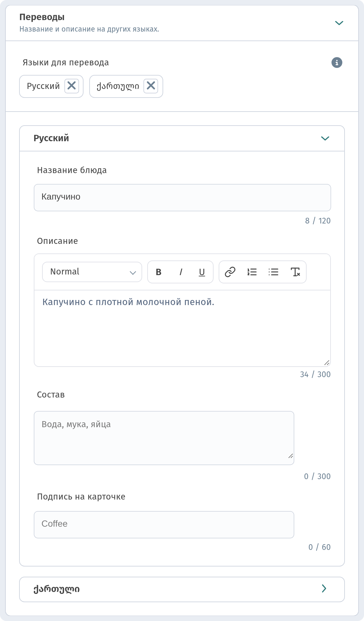364x621 pixels.
Task: Focus the Состав ingredients textarea
Action: 164,438
